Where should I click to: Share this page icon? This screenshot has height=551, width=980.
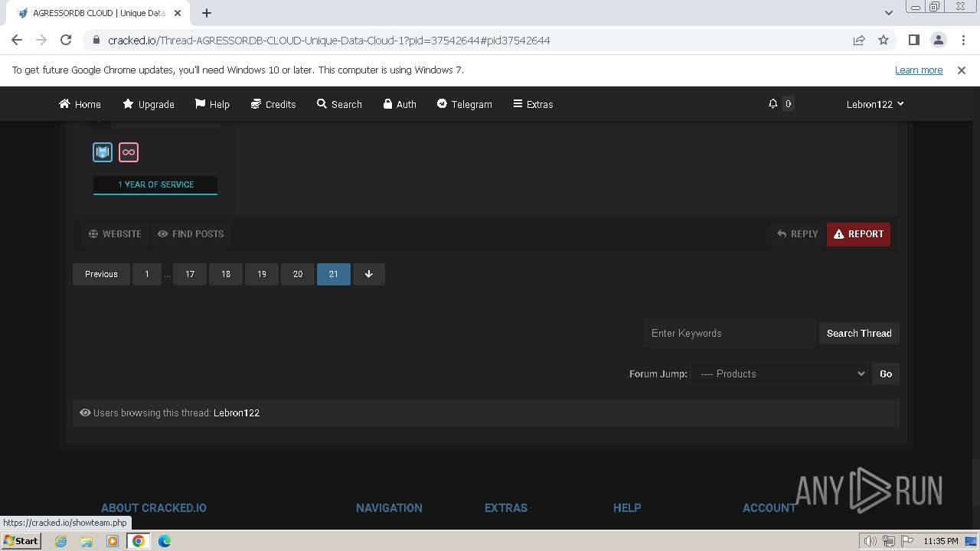[x=859, y=40]
